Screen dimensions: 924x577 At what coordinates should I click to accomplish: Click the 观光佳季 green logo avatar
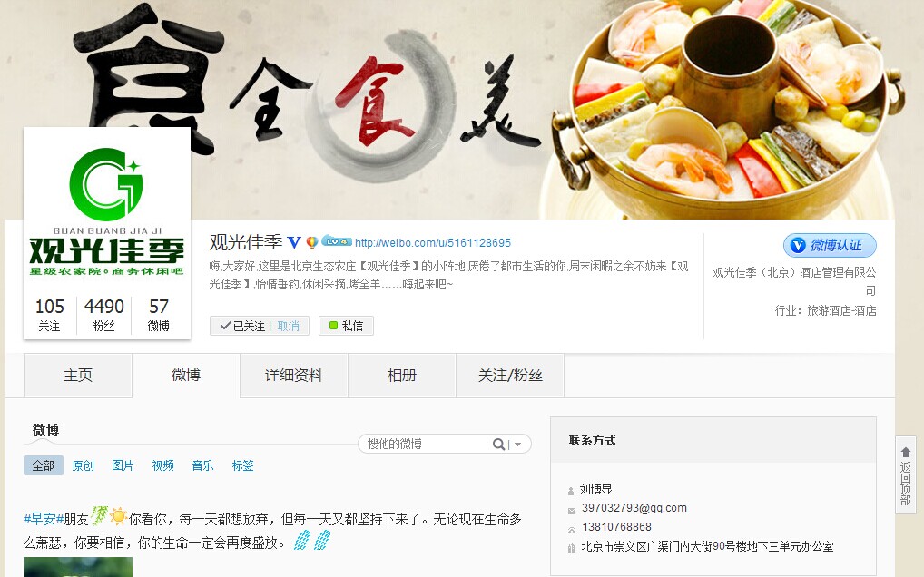107,212
